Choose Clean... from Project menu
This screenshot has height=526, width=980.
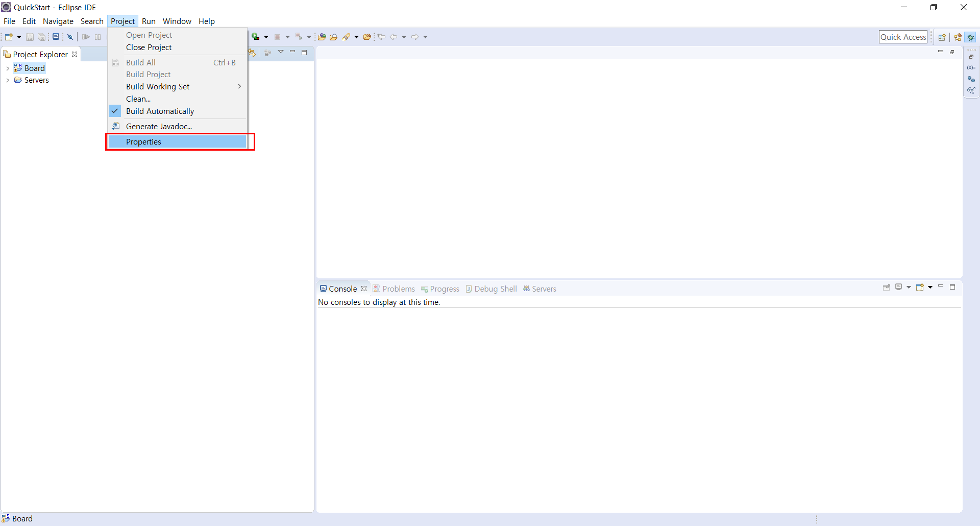[x=178, y=99]
